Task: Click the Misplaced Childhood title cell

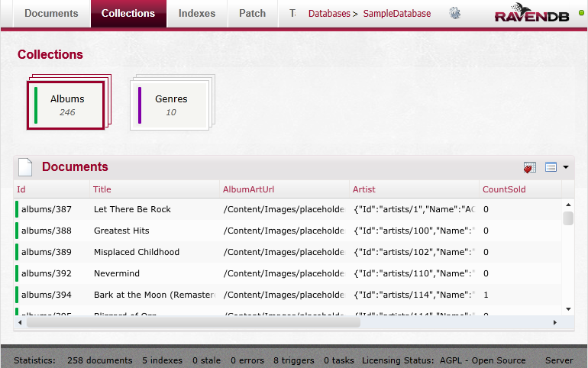Action: point(137,252)
